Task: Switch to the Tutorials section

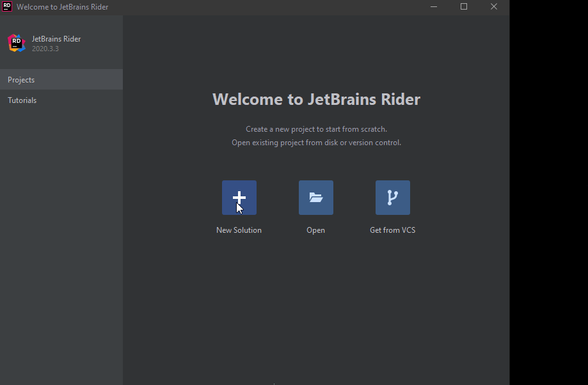Action: pyautogui.click(x=22, y=100)
